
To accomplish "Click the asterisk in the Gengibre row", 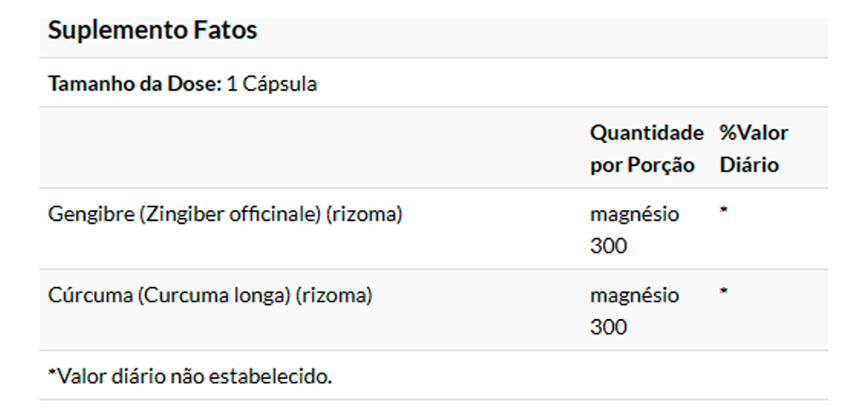I will (724, 212).
